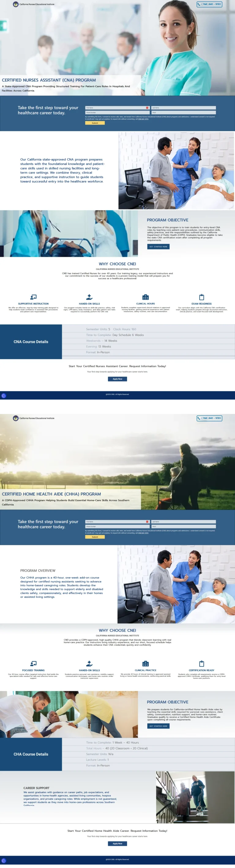The width and height of the screenshot is (235, 868).
Task: Click 'Certified Home Health Aide (CHHA) Program' title
Action: [51, 494]
